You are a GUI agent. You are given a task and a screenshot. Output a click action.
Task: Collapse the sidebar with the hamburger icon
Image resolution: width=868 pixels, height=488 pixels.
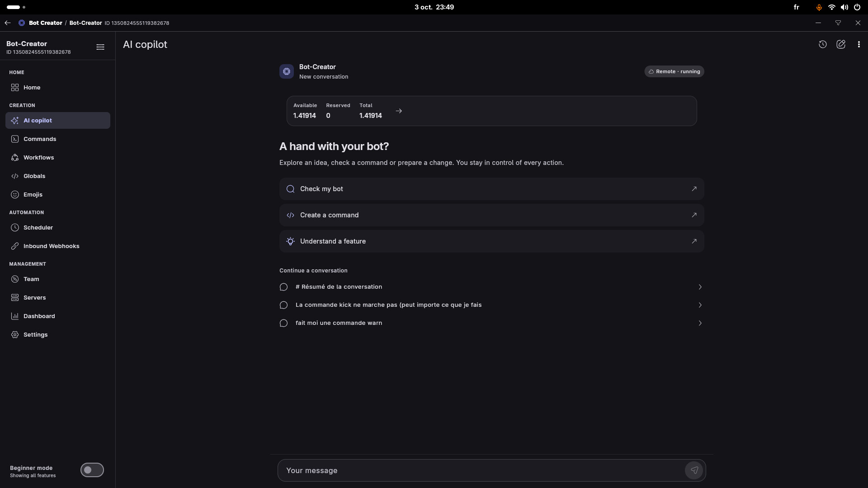[x=100, y=47]
